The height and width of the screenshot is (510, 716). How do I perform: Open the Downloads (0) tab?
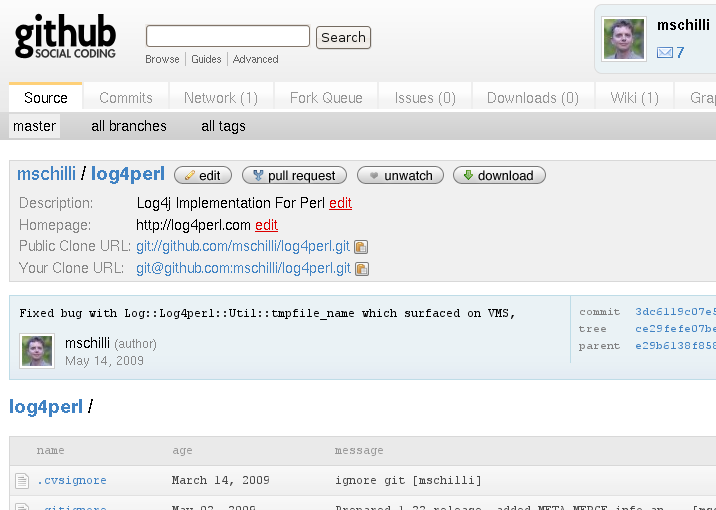(x=532, y=98)
